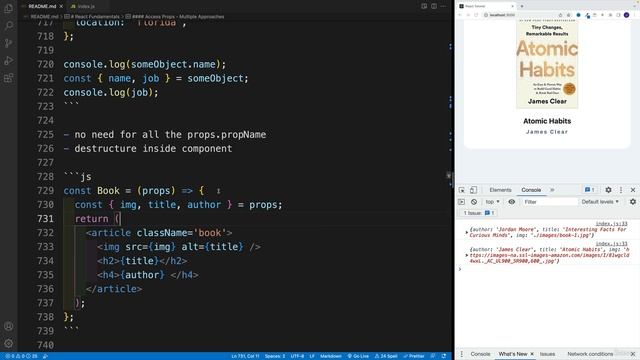Image resolution: width=640 pixels, height=360 pixels.
Task: Activate DevTools inspect element picker
Action: [x=462, y=190]
